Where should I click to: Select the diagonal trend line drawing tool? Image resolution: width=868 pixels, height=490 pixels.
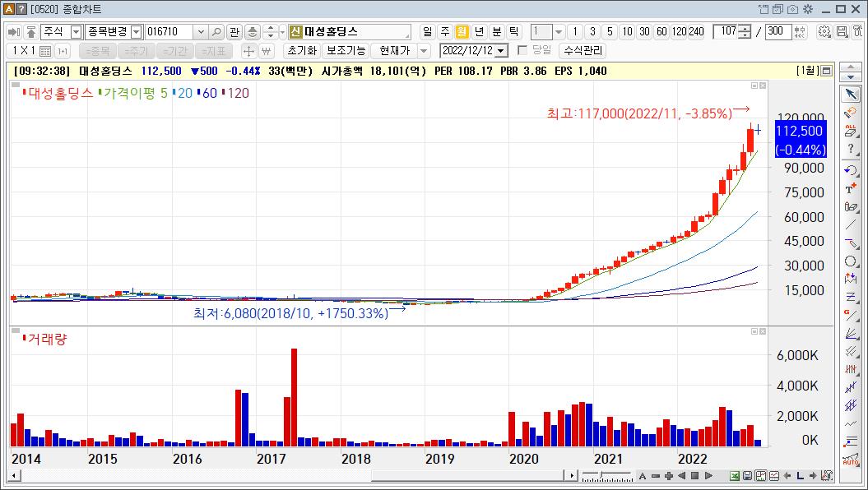pyautogui.click(x=851, y=225)
